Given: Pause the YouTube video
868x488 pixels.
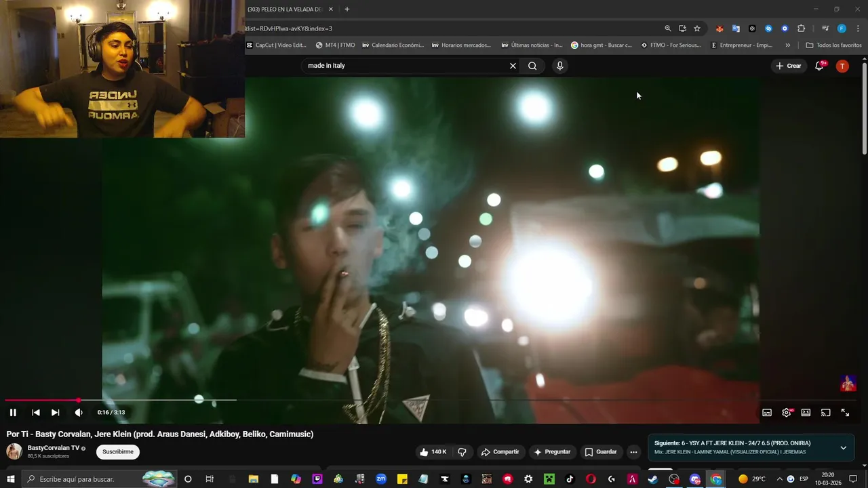Looking at the screenshot, I should click(x=13, y=412).
